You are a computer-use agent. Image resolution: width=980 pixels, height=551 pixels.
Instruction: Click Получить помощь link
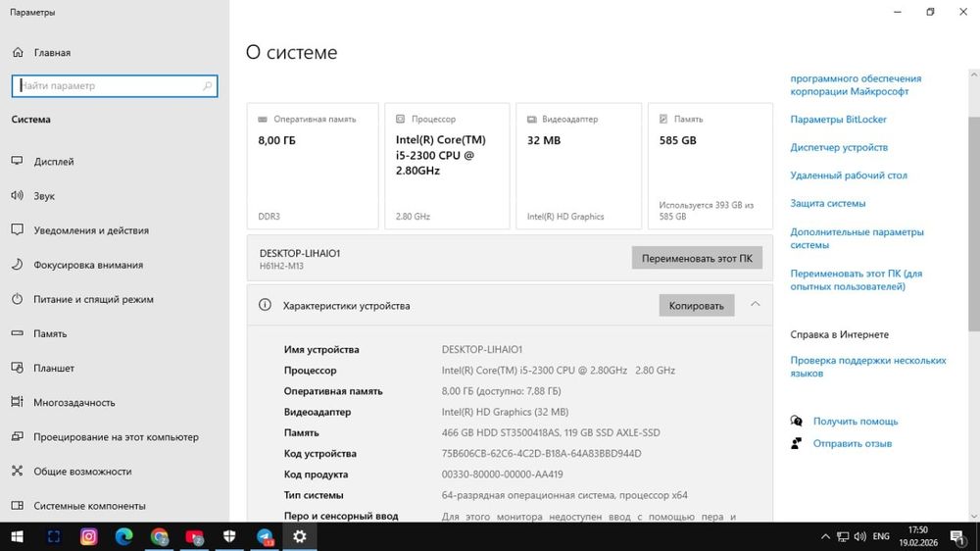click(855, 421)
